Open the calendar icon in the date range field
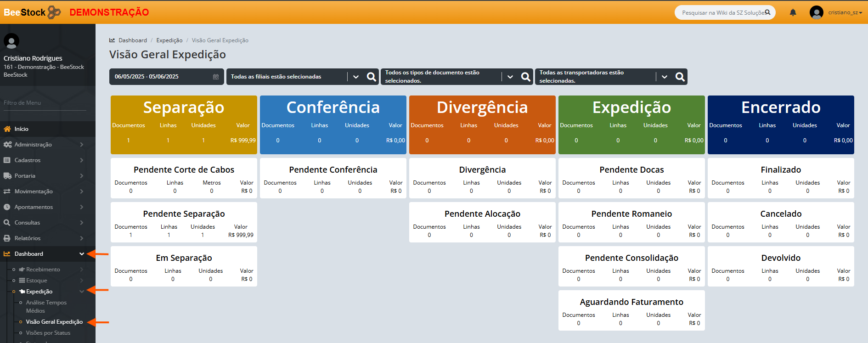The image size is (868, 343). (x=215, y=77)
